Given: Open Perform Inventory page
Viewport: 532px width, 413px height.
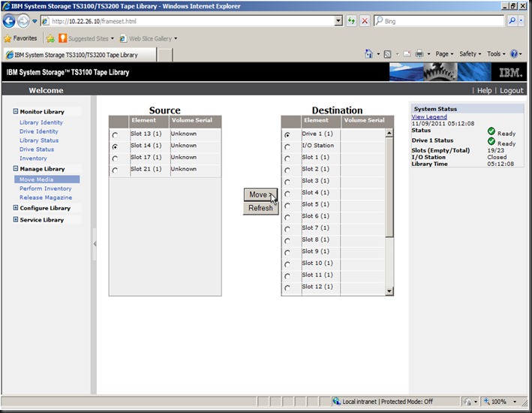Looking at the screenshot, I should click(46, 188).
